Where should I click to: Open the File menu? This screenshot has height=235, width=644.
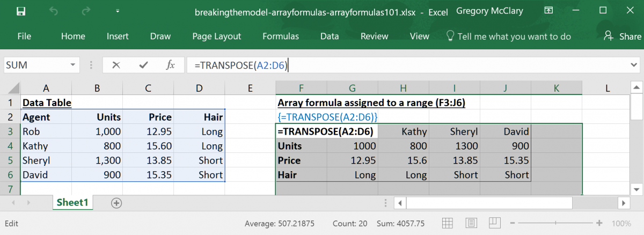(24, 36)
